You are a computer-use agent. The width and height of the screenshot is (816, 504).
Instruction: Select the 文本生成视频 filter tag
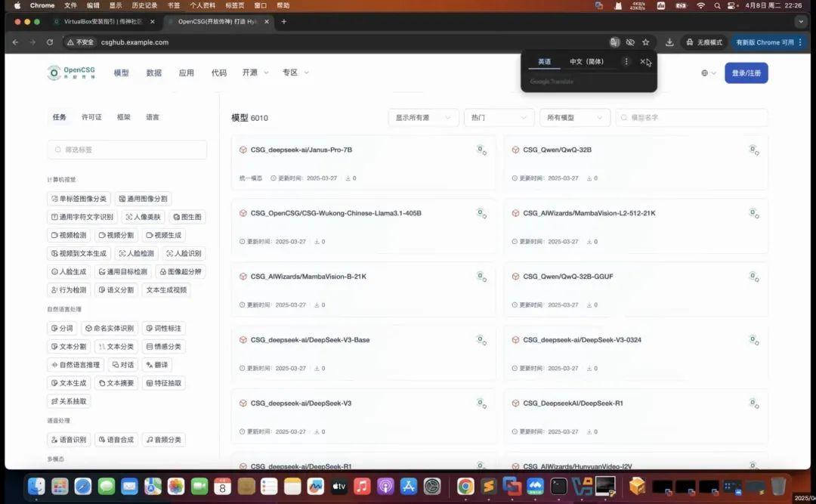tap(165, 289)
